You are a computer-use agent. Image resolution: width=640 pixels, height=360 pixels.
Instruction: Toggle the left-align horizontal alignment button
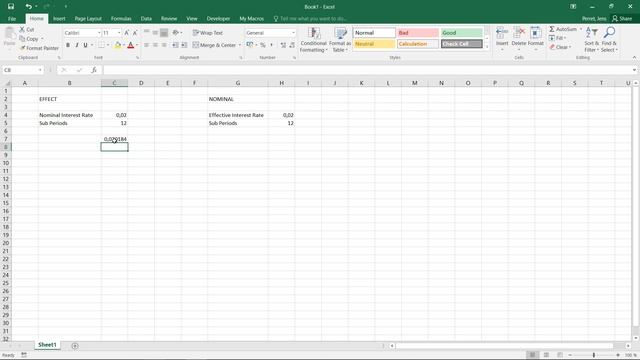click(x=146, y=45)
